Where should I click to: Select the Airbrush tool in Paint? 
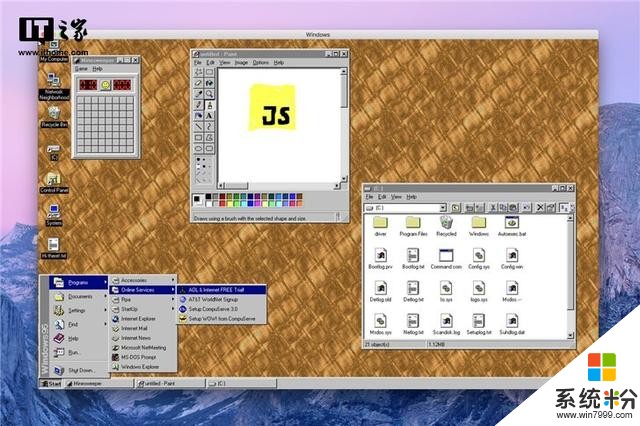click(199, 116)
